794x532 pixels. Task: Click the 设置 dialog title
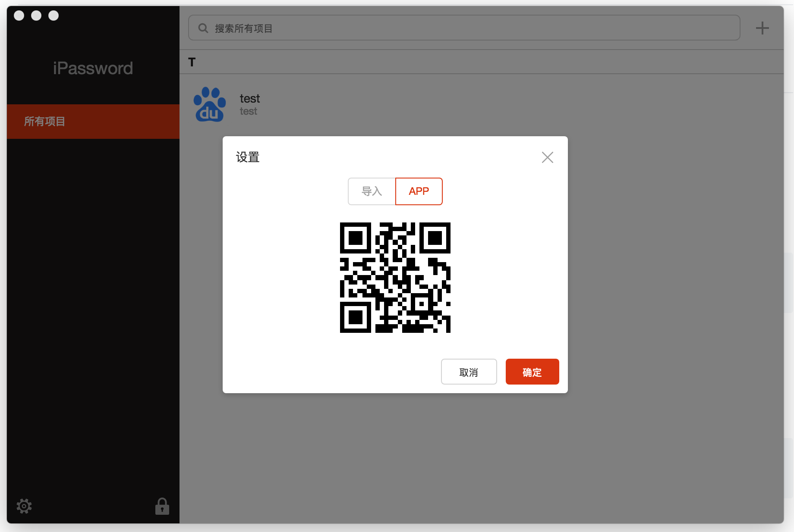248,157
